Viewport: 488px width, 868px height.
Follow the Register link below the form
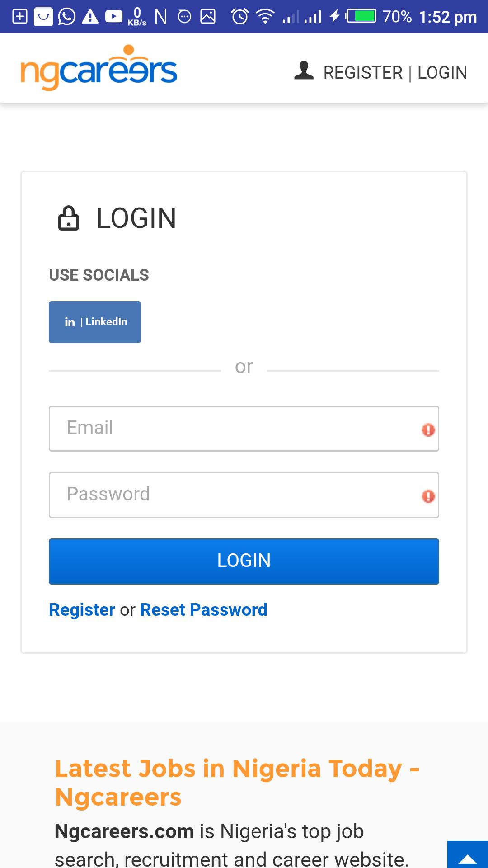pos(82,610)
